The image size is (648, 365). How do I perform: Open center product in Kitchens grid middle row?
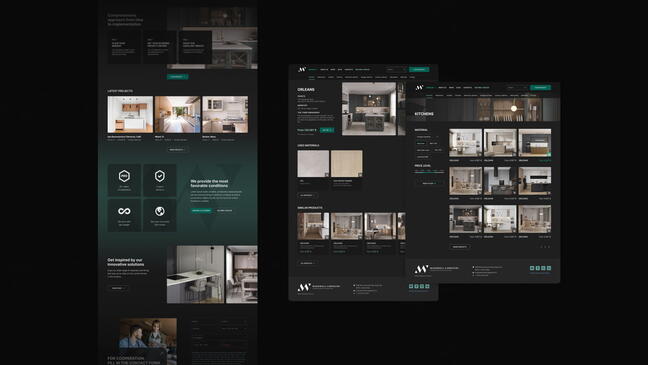coord(500,181)
